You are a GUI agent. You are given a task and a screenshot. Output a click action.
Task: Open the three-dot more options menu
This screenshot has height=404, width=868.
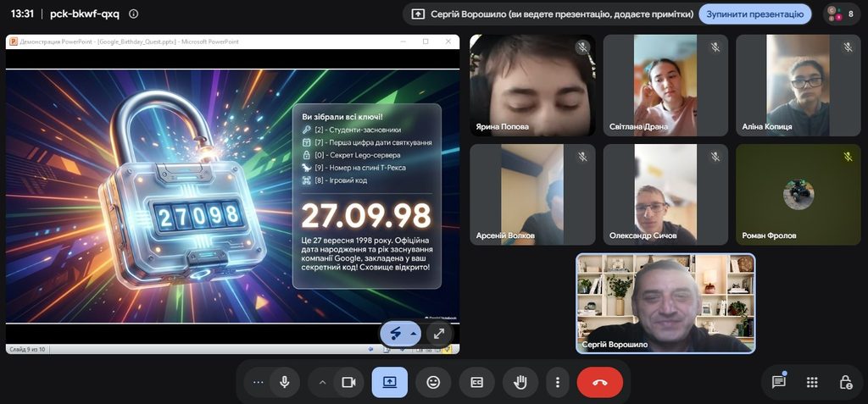(x=558, y=383)
